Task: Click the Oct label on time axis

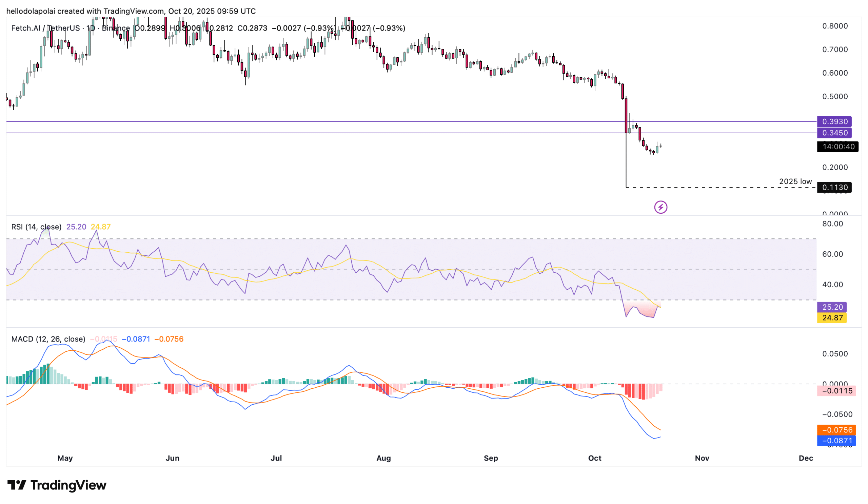Action: point(594,458)
